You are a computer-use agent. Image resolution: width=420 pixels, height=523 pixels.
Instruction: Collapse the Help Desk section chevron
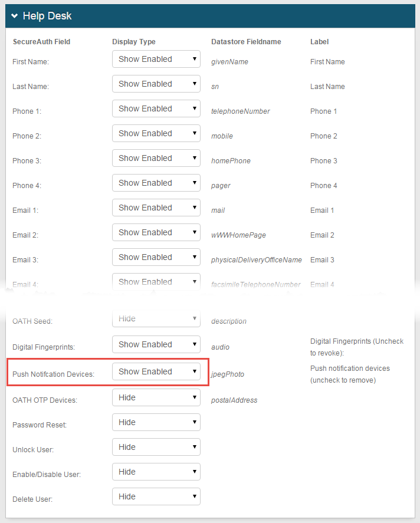pyautogui.click(x=14, y=16)
